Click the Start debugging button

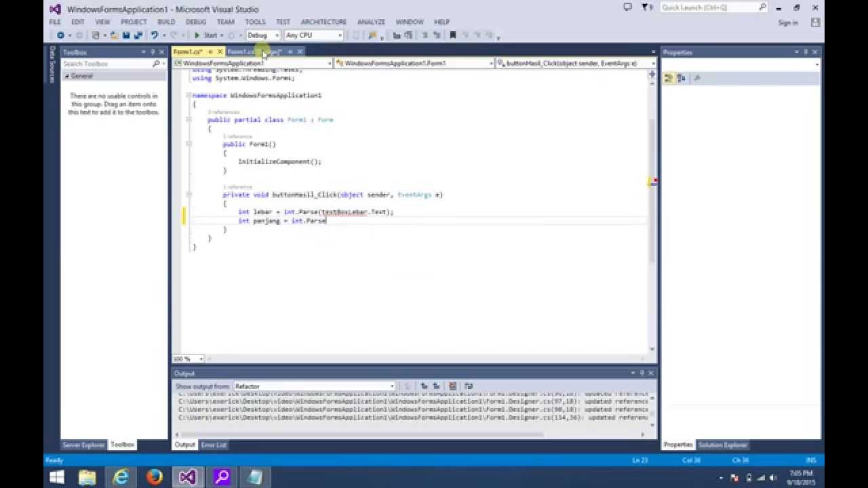(x=206, y=35)
